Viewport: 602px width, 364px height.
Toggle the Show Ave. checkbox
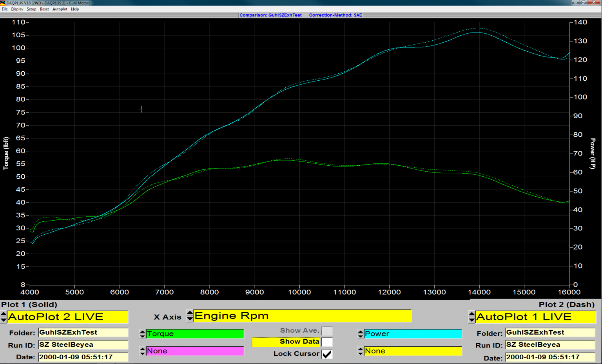[327, 331]
